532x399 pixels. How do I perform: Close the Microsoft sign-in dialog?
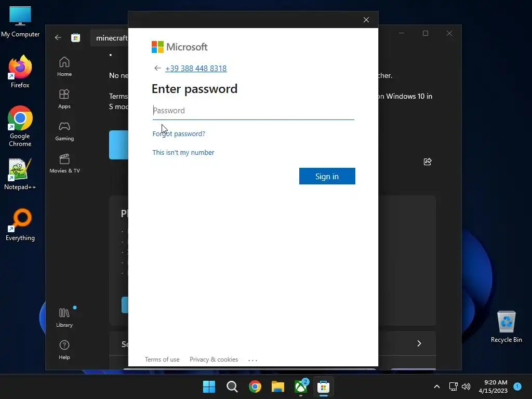(366, 20)
